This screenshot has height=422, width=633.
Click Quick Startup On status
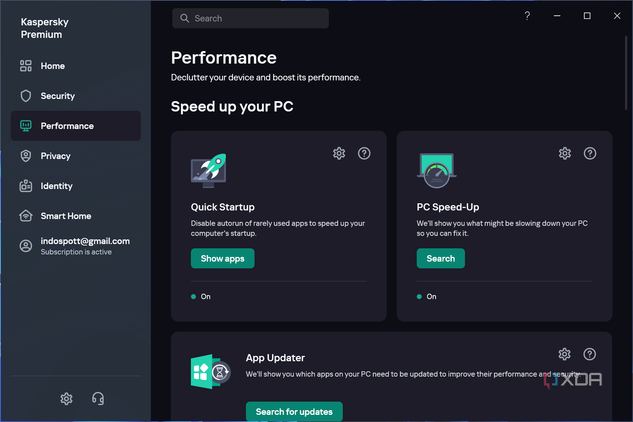pos(201,296)
